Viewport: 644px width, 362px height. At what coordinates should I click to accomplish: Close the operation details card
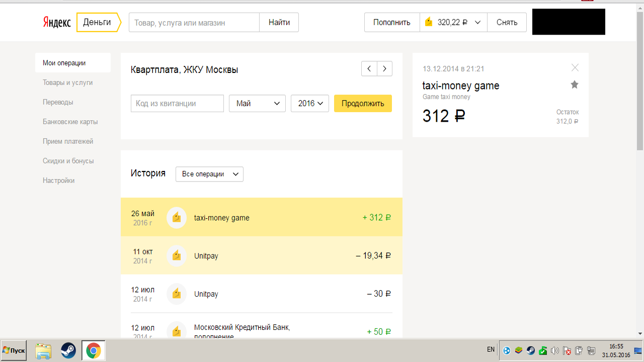point(575,67)
